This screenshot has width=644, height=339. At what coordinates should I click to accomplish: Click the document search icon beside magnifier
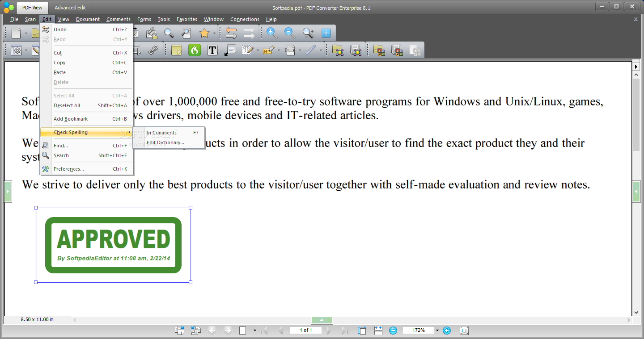tap(186, 33)
